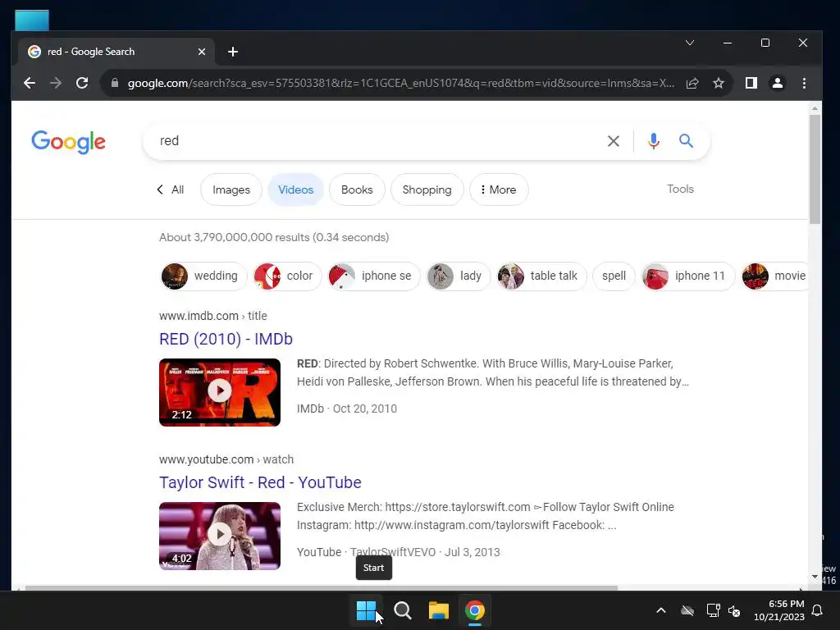Viewport: 840px width, 630px height.
Task: Refine search with 'lady' chip
Action: pyautogui.click(x=458, y=276)
